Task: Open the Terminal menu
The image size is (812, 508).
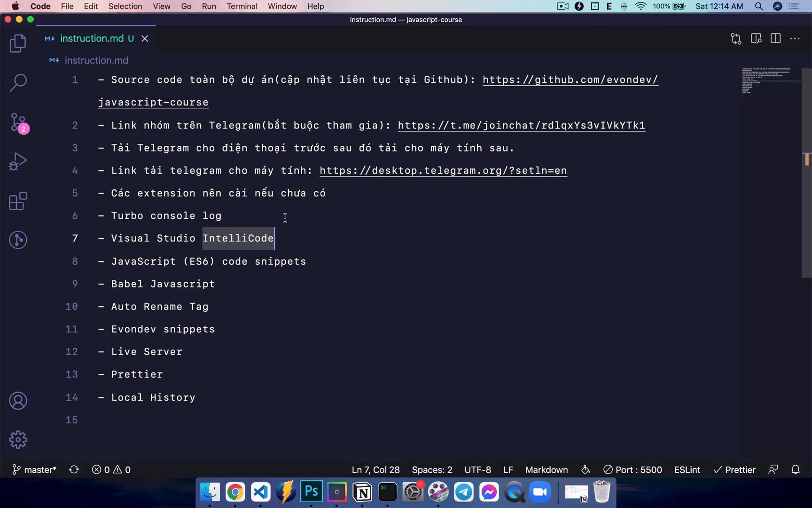Action: click(x=242, y=6)
